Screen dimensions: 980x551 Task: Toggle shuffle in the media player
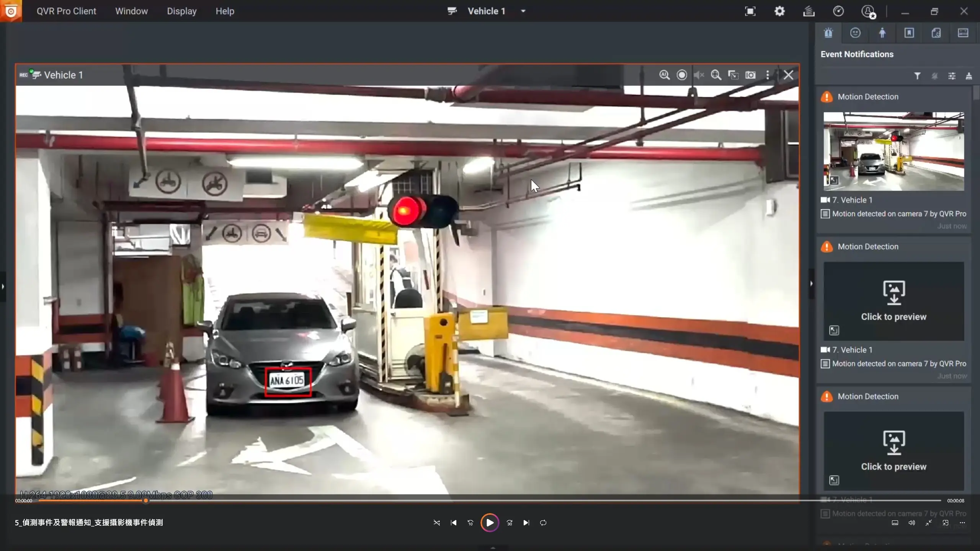437,523
